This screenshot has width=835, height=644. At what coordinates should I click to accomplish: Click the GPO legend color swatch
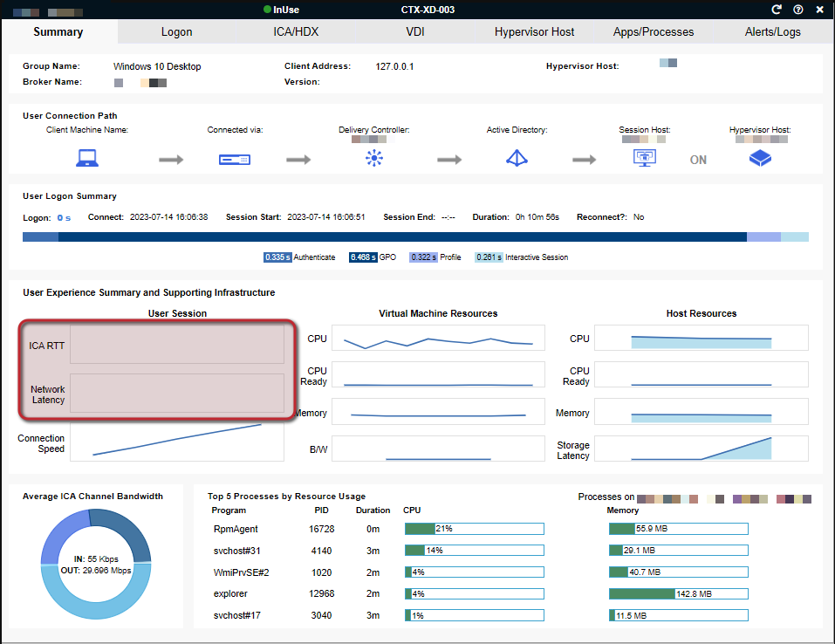[363, 257]
